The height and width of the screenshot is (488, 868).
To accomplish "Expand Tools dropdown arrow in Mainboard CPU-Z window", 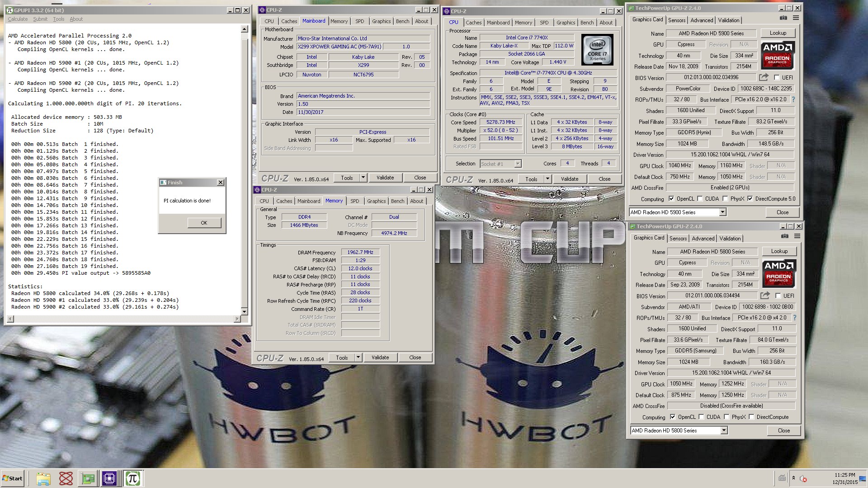I will tap(363, 178).
